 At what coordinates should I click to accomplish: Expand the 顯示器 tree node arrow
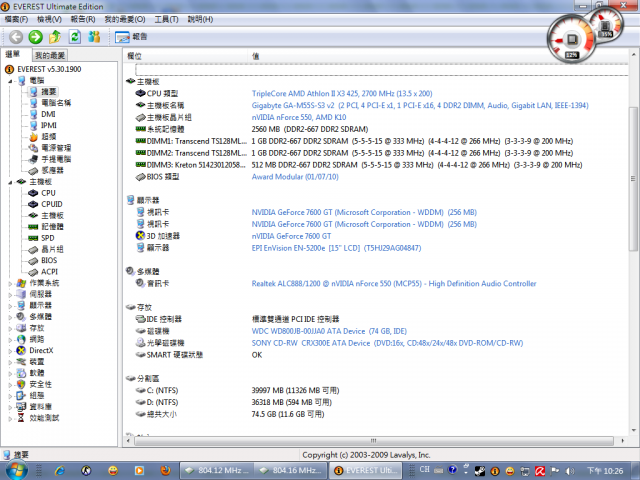coord(10,306)
